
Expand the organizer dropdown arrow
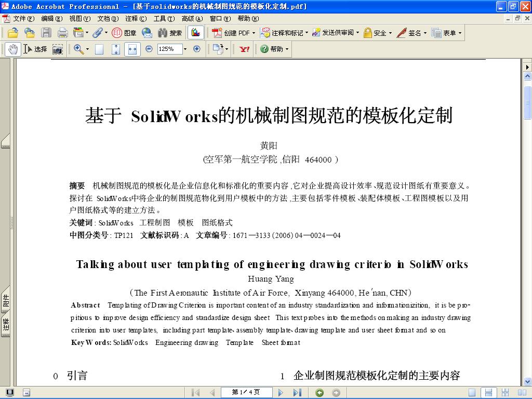87,33
